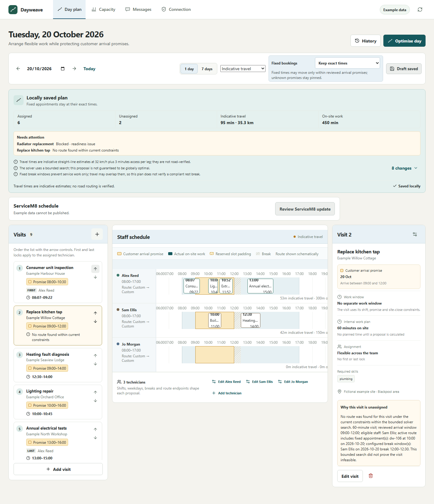This screenshot has width=434, height=504.
Task: Open the History button
Action: (x=366, y=41)
